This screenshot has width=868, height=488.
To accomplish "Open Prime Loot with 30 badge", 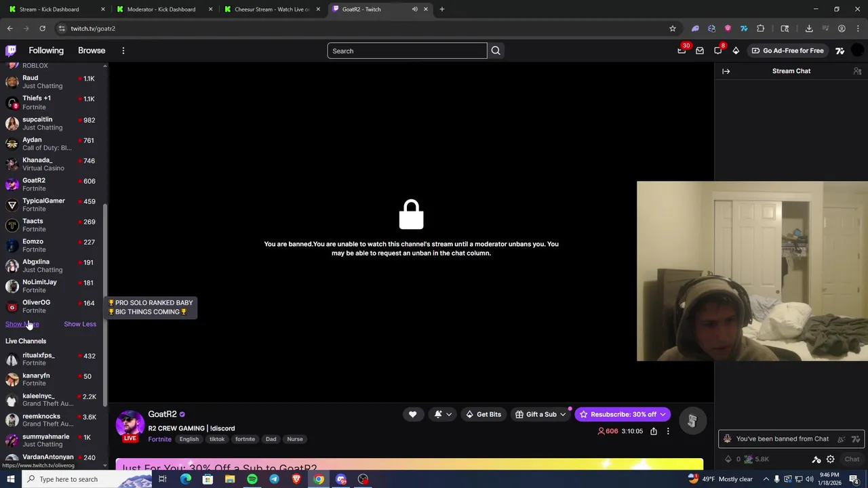I will pos(682,50).
